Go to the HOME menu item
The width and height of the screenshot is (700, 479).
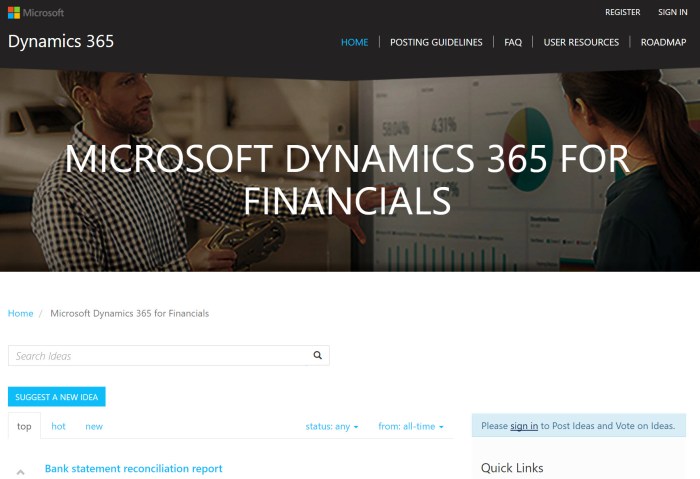[354, 42]
